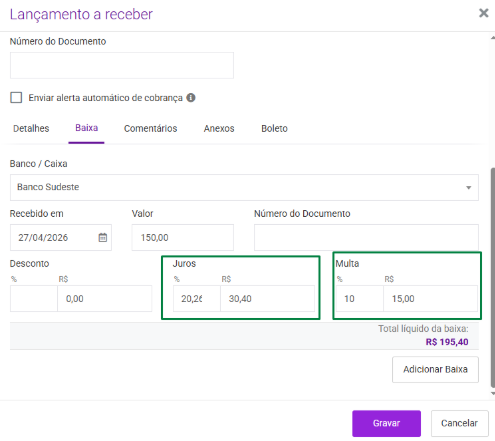Switch to the Detalhes tab
This screenshot has width=495, height=441.
click(31, 128)
